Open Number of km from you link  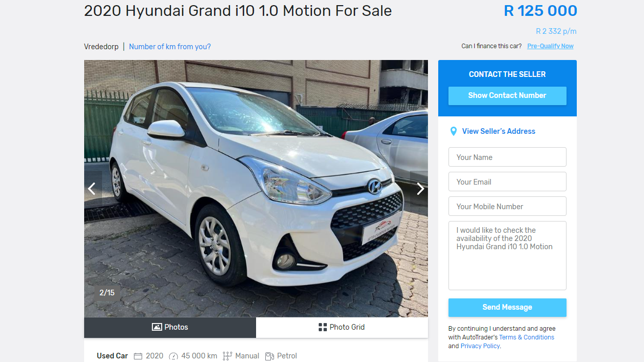click(x=170, y=47)
